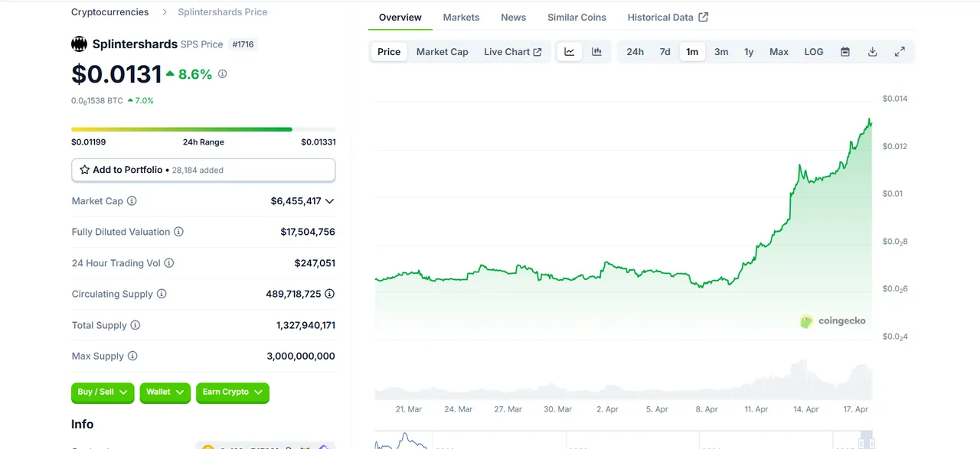Open Wallet dropdown
This screenshot has width=980, height=449.
coord(165,392)
